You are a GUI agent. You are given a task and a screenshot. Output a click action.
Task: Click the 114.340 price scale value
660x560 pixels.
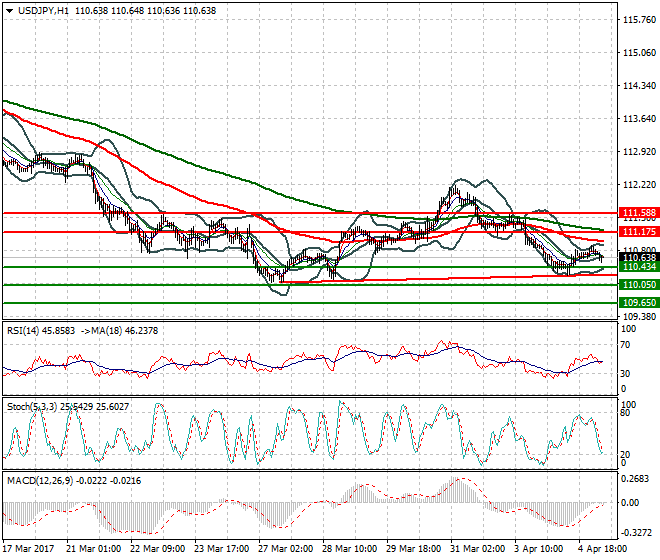tap(639, 85)
